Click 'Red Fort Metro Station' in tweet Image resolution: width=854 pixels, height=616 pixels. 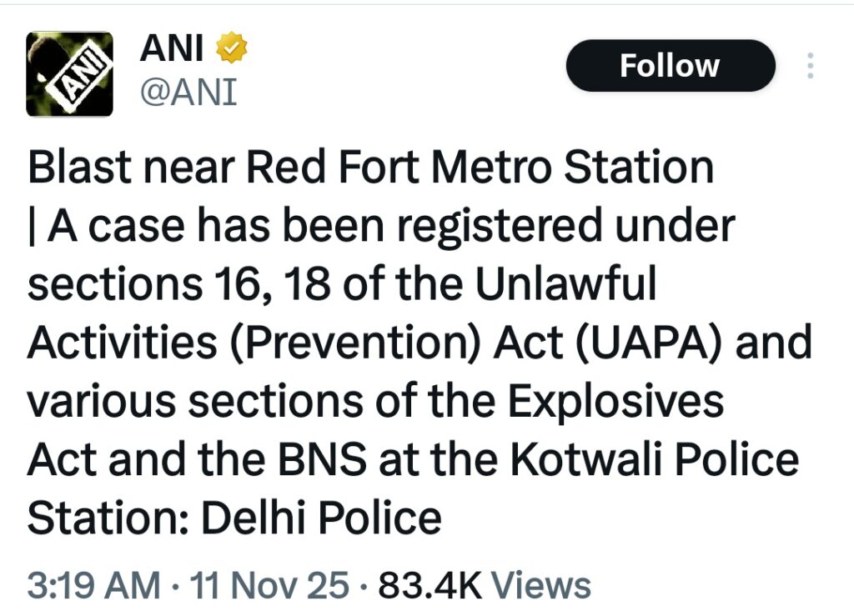pyautogui.click(x=480, y=168)
